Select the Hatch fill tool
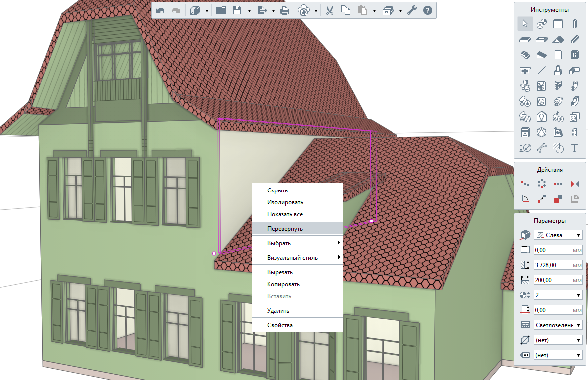This screenshot has height=380, width=588. point(558,148)
